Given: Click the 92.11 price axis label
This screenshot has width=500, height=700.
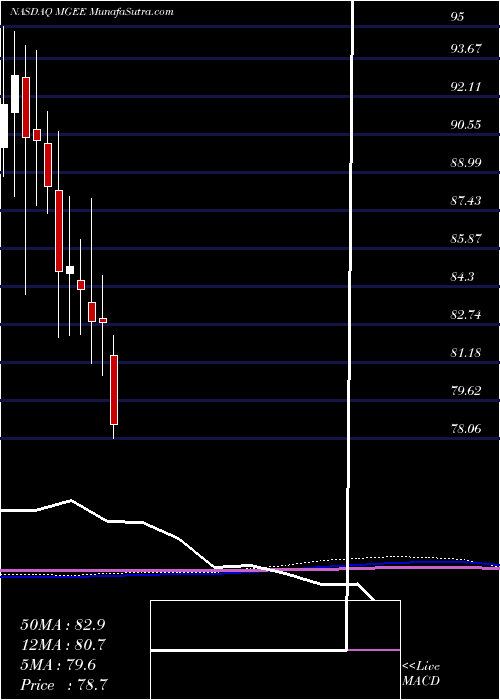Looking at the screenshot, I should point(466,86).
